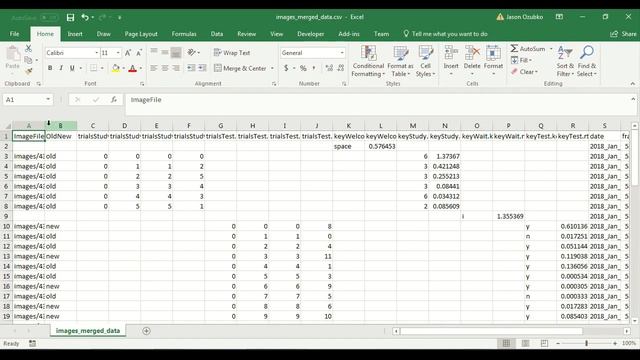
Task: Click the Increase Font Size icon
Action: (x=128, y=53)
